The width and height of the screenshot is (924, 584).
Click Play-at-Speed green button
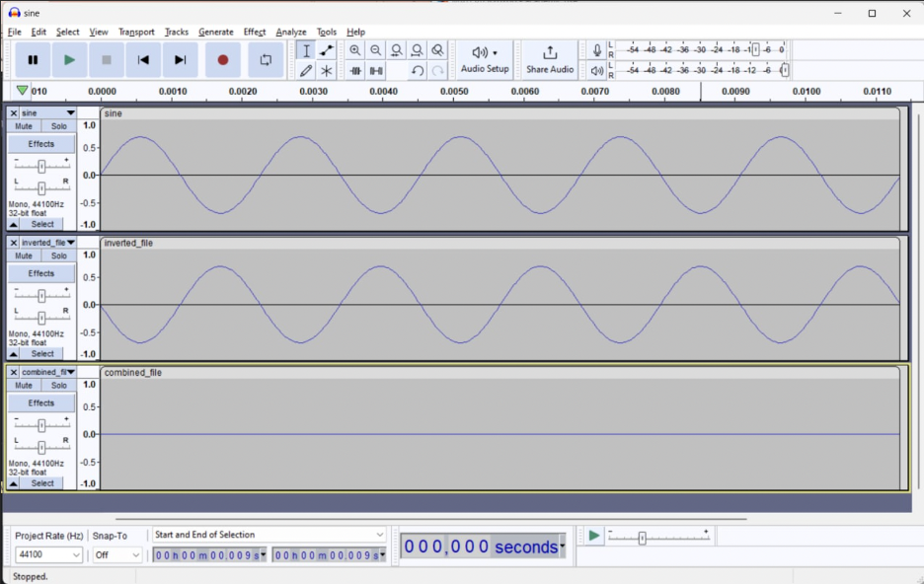(594, 536)
